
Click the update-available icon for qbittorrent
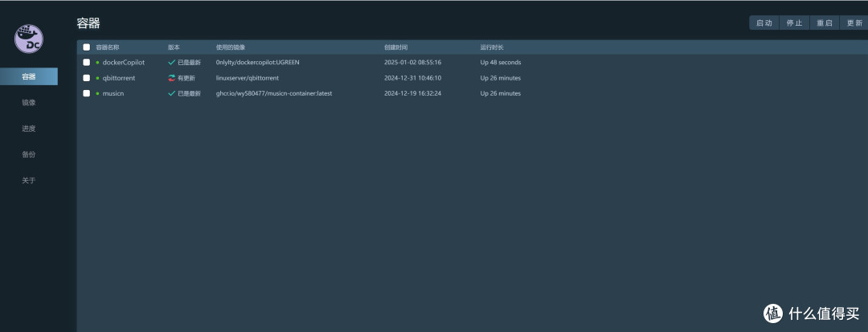172,78
